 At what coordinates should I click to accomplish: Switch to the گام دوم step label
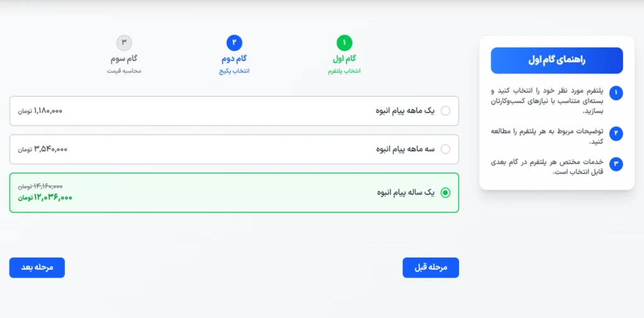tap(234, 59)
